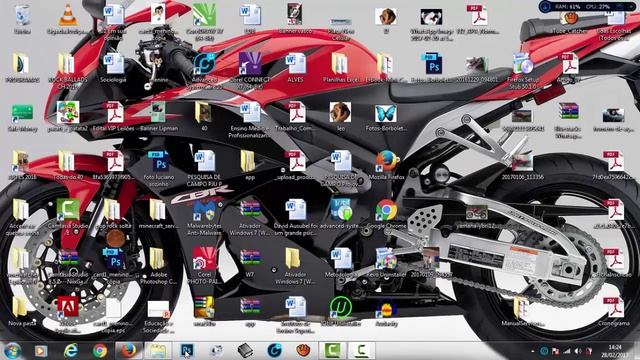Open the Windows Start menu
640x360 pixels.
[12, 351]
